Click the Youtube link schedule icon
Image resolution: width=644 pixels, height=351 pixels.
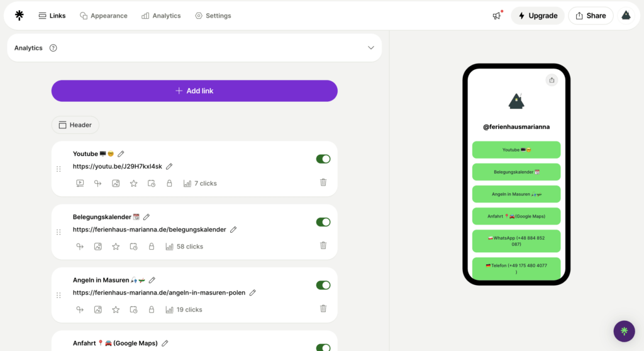pyautogui.click(x=152, y=183)
